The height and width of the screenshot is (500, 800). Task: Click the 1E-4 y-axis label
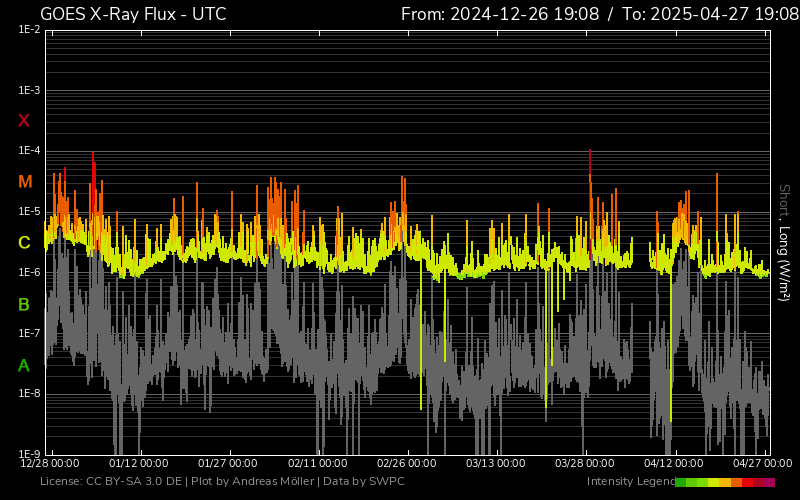tap(29, 151)
